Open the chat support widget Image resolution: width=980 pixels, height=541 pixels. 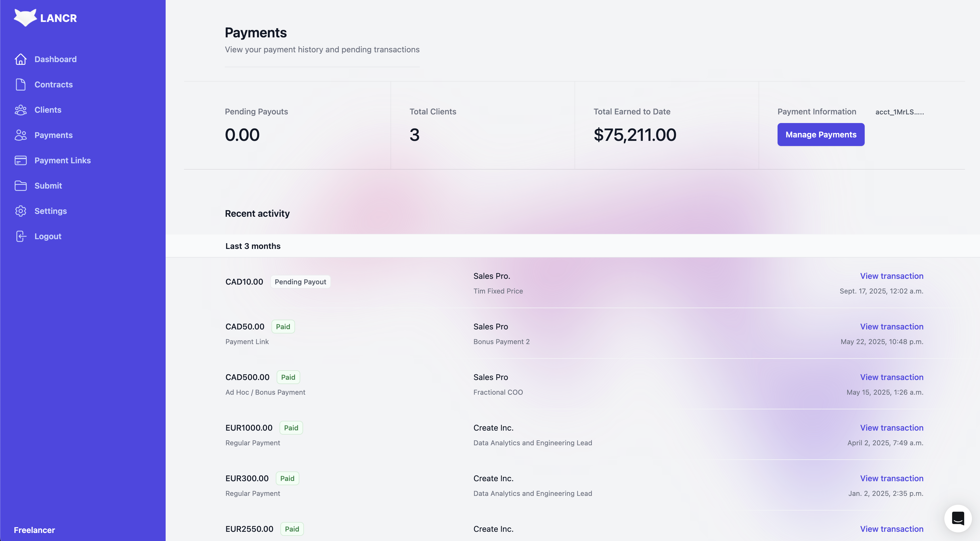pyautogui.click(x=958, y=518)
